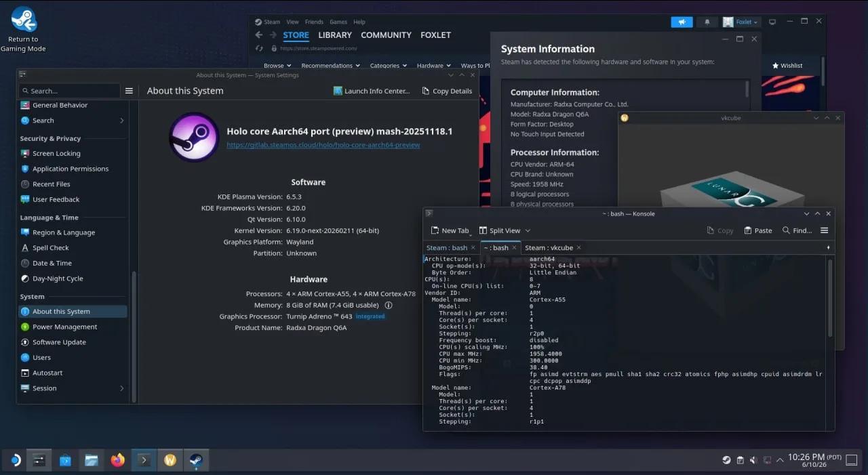Image resolution: width=868 pixels, height=475 pixels.
Task: Open the clock showing 10:26 PM
Action: coord(814,461)
